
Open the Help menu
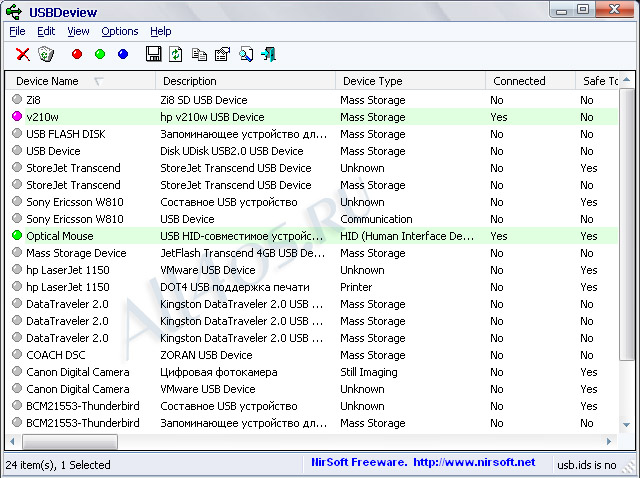(160, 31)
